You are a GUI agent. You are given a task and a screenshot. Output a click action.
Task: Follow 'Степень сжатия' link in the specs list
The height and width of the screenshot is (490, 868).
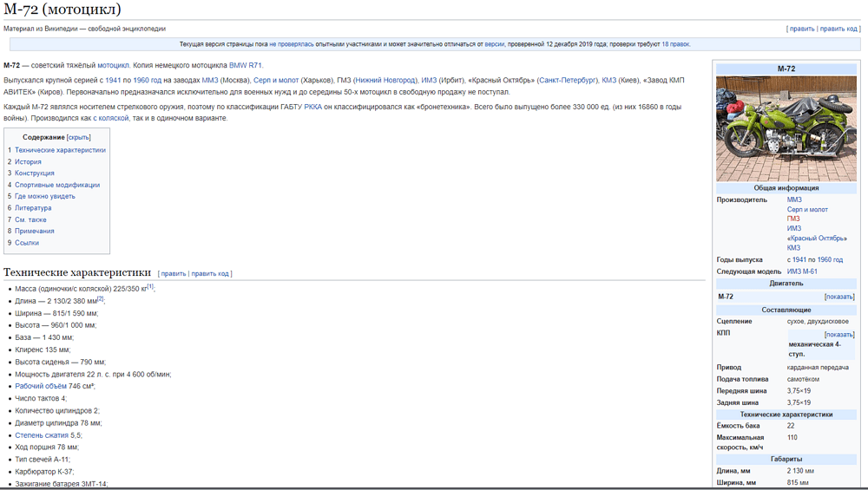point(42,435)
